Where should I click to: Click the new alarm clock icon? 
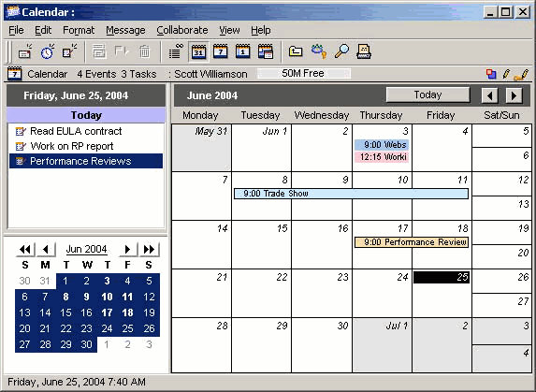(x=48, y=52)
